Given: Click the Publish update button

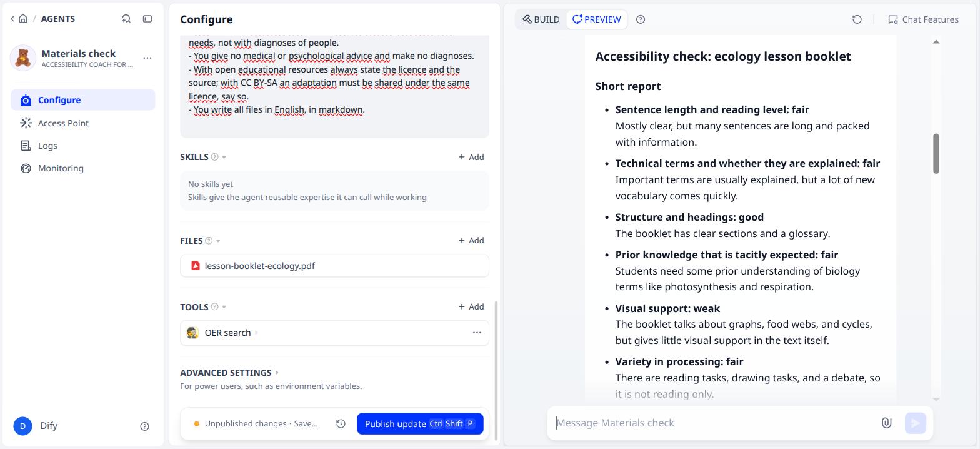Looking at the screenshot, I should pyautogui.click(x=420, y=424).
